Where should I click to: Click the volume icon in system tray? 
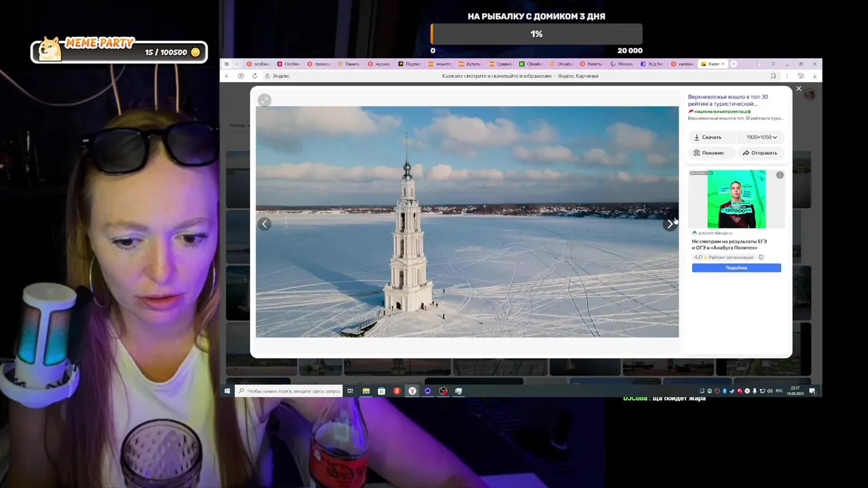coord(768,391)
